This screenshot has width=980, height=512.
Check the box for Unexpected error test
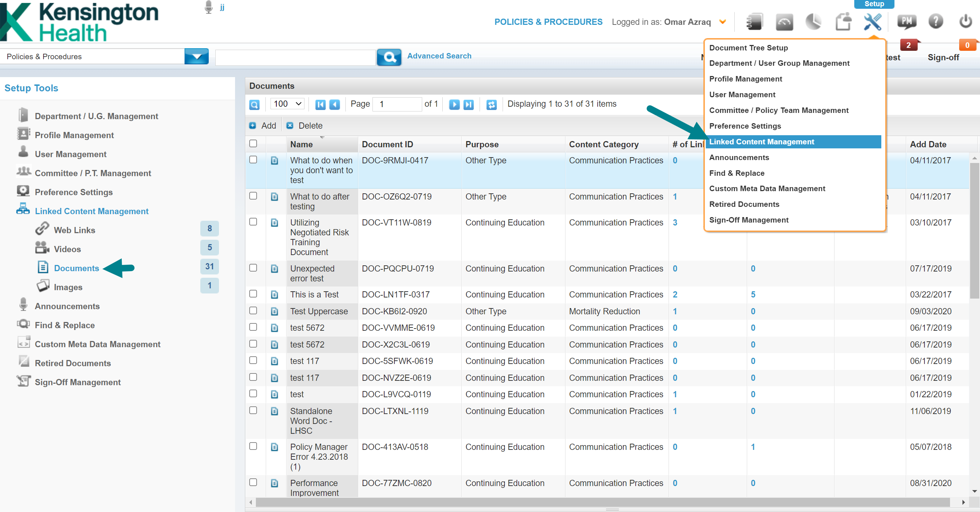[x=253, y=268]
